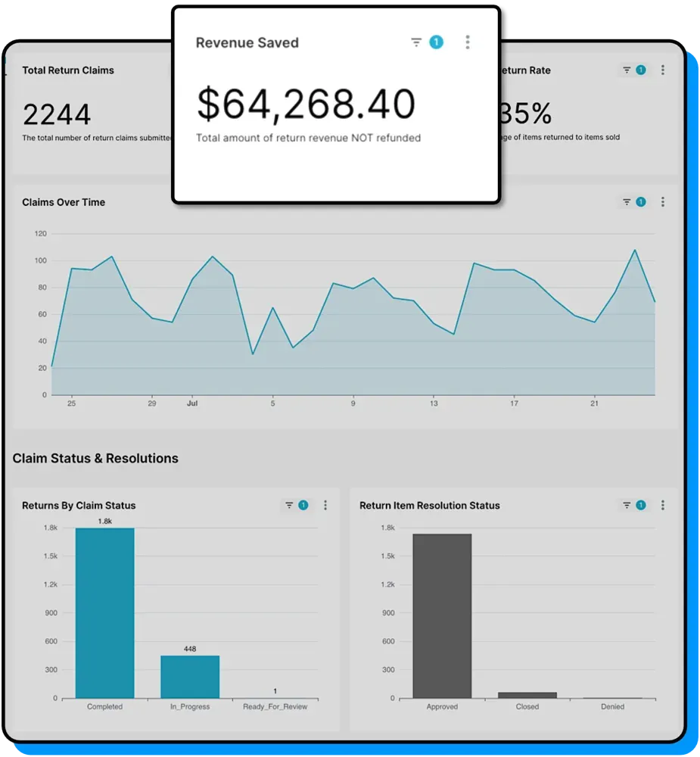Screen dimensions: 700x757
Task: Click the filter icon on Return Item Resolution Status
Action: tap(627, 505)
